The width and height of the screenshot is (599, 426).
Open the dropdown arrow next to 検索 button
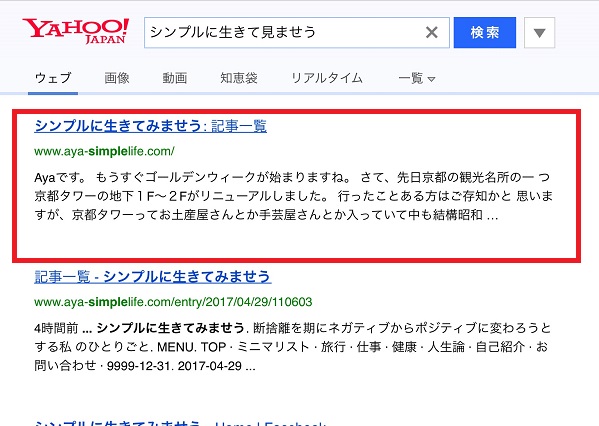coord(539,33)
